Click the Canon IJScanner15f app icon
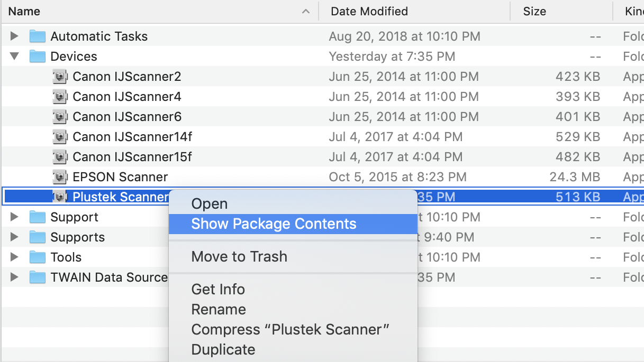644x362 pixels. pyautogui.click(x=60, y=157)
